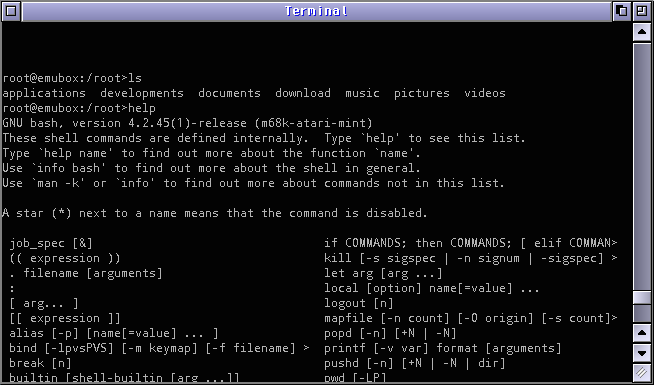The width and height of the screenshot is (654, 385).
Task: Click the scrollbar track below the slider
Action: click(642, 314)
